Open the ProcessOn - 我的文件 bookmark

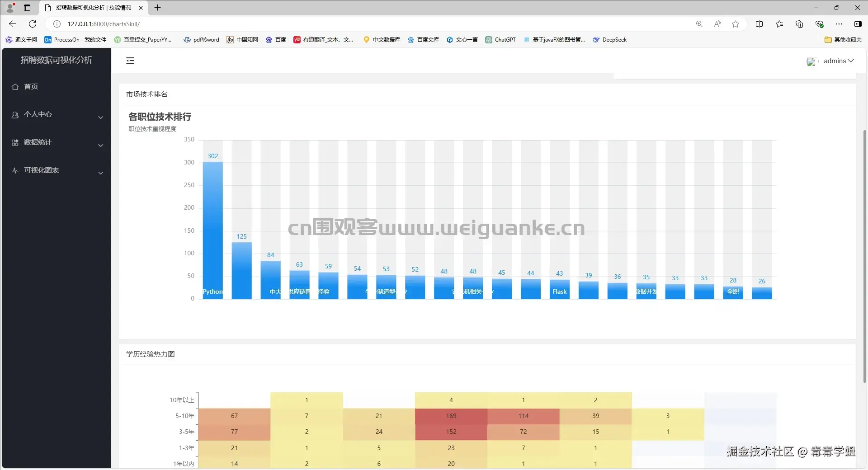coord(75,40)
